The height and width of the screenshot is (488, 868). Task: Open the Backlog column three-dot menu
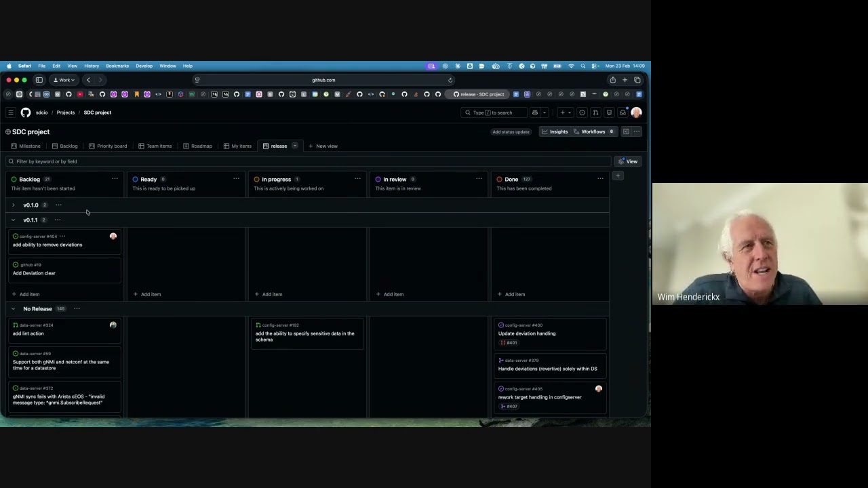[115, 179]
